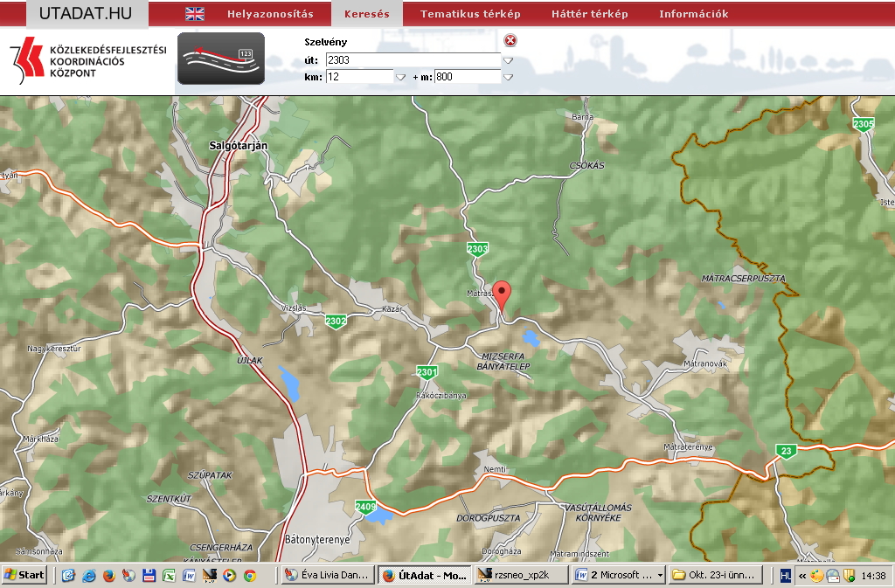Click the 2302 road shield near Vizslás

pos(336,322)
